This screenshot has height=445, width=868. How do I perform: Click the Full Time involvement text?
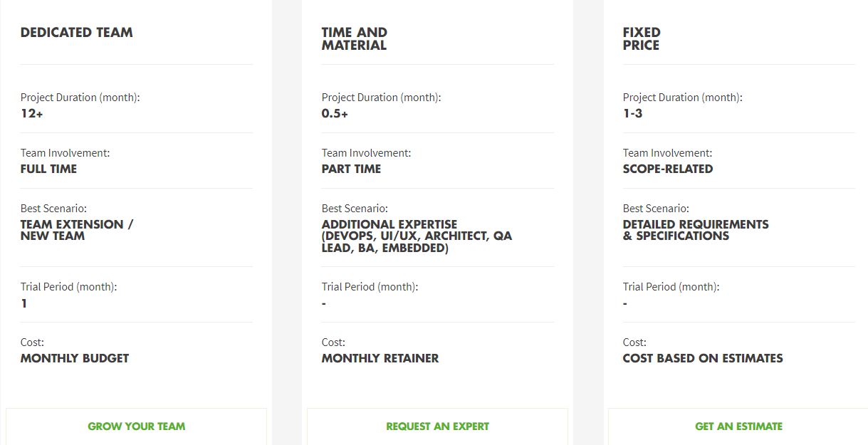click(x=48, y=169)
